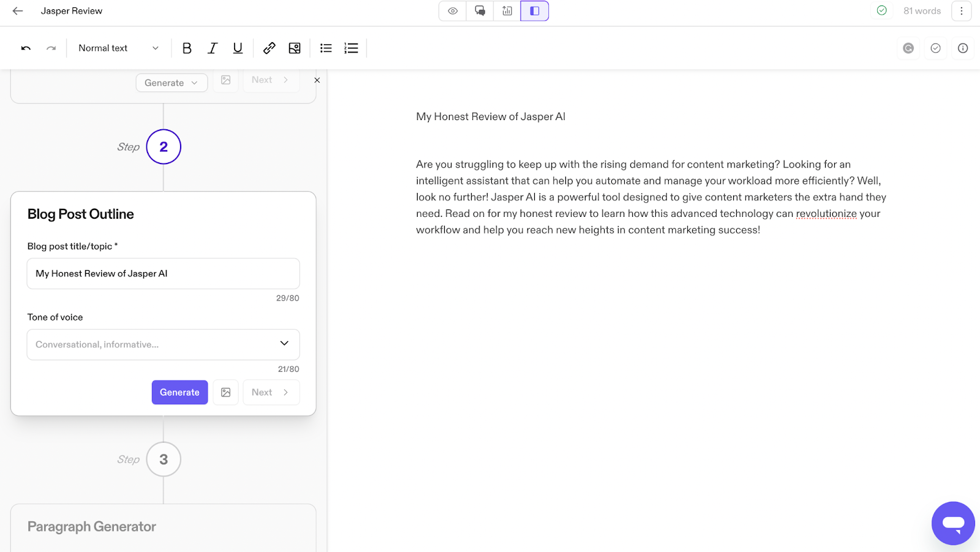Undo the last edit
Screen dimensions: 980x552
[26, 48]
